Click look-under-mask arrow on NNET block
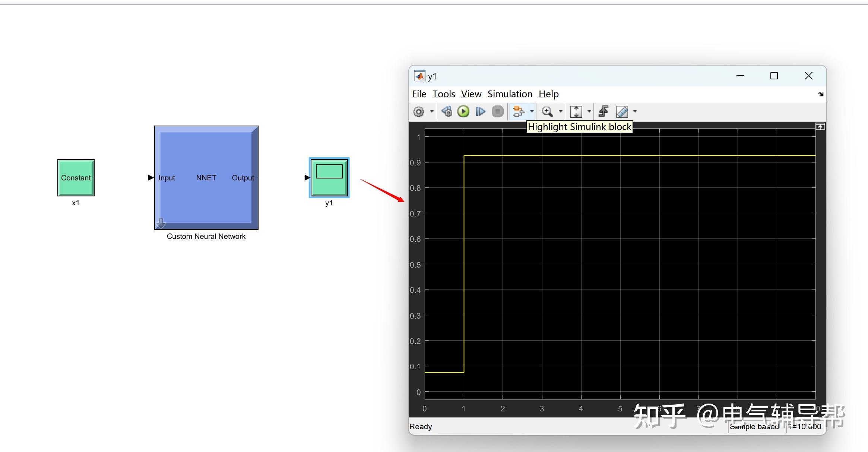 point(161,223)
